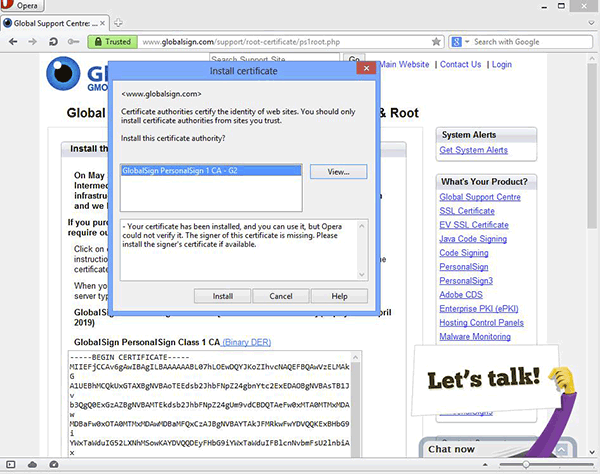The height and width of the screenshot is (474, 600).
Task: Open the PersonalSign3 link
Action: pyautogui.click(x=466, y=281)
